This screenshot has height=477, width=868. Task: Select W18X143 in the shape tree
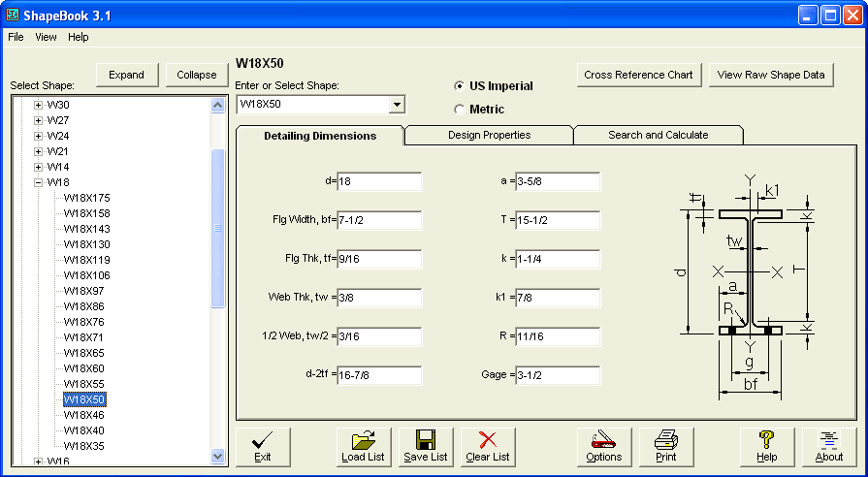point(87,229)
